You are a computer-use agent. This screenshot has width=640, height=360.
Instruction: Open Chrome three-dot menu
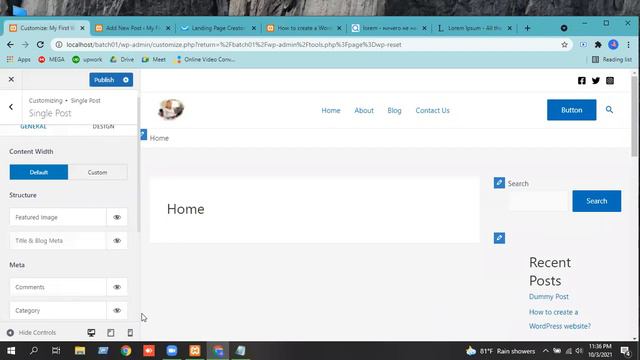[629, 44]
